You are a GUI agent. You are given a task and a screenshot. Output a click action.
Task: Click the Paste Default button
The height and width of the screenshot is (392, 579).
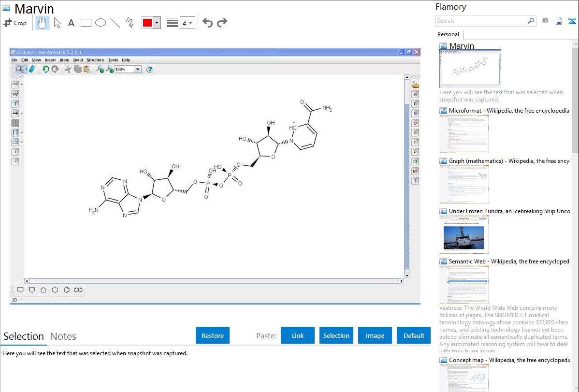coord(414,335)
